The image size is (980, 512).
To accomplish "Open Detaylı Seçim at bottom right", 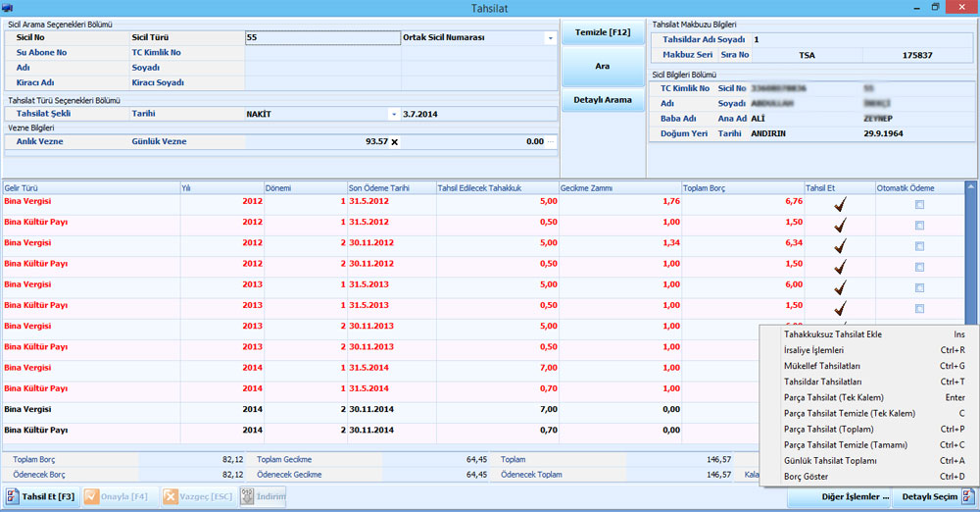I will pos(934,497).
